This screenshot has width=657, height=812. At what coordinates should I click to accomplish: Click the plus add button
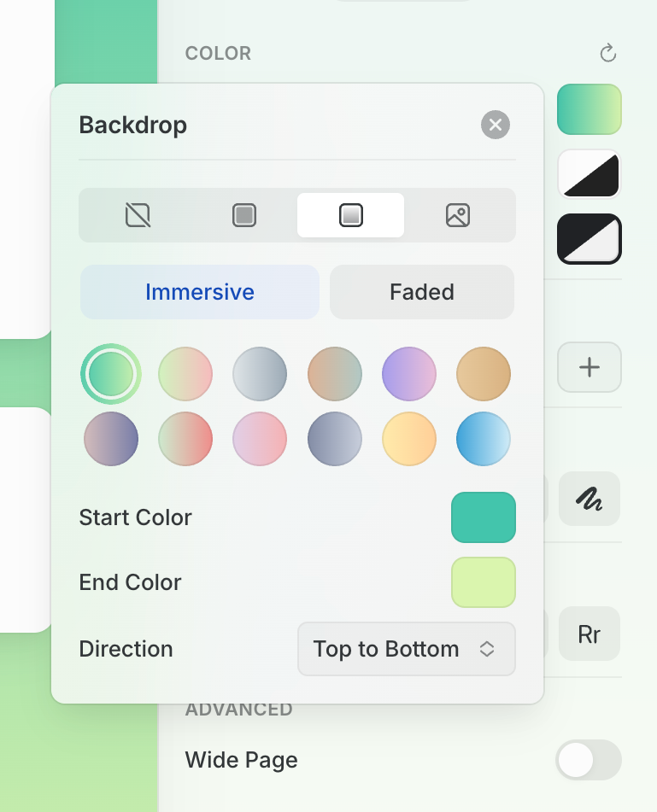(590, 367)
